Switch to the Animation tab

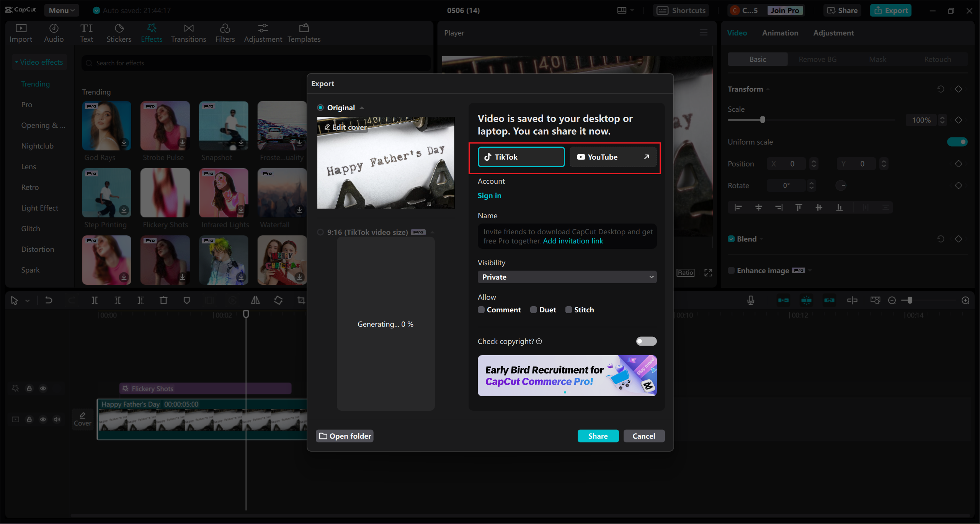780,33
